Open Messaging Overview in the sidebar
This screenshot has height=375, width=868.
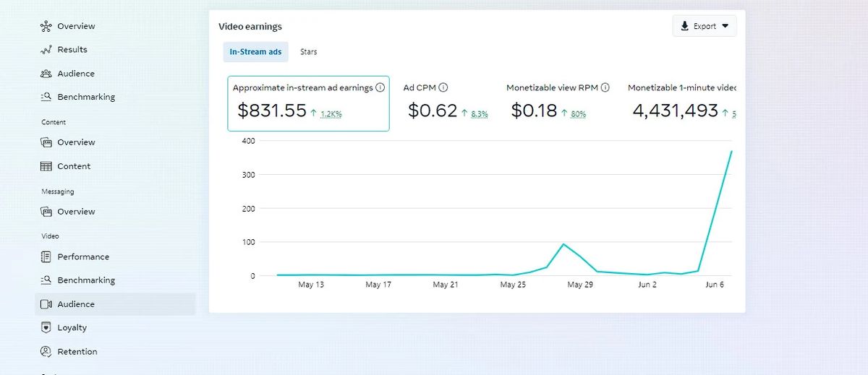pos(75,212)
